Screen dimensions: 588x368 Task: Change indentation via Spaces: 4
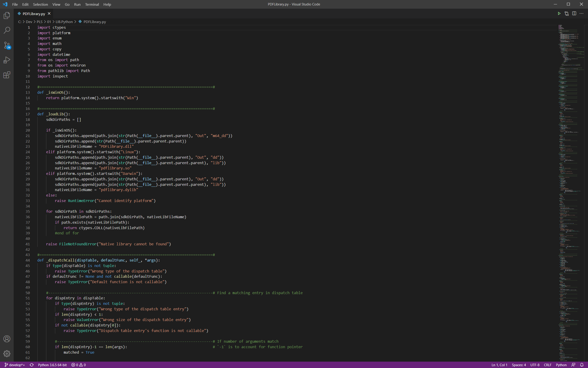click(x=519, y=365)
